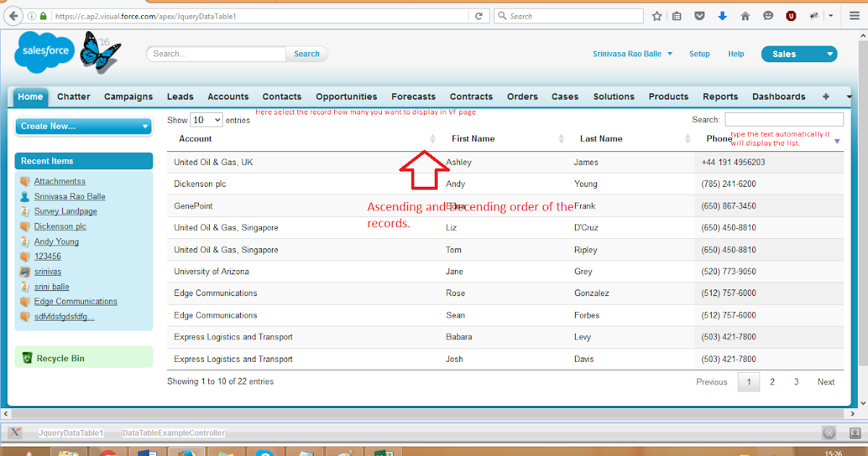Focus the Firefox Search box
This screenshot has width=868, height=456.
click(569, 15)
